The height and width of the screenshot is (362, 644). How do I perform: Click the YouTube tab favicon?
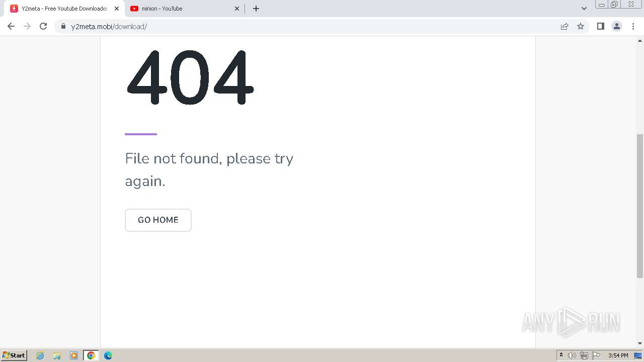pyautogui.click(x=134, y=9)
